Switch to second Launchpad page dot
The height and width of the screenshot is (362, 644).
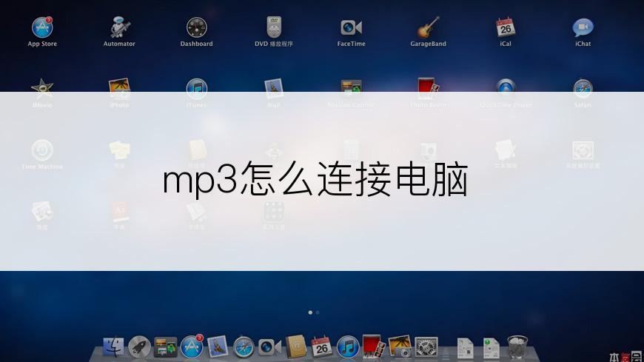point(318,312)
